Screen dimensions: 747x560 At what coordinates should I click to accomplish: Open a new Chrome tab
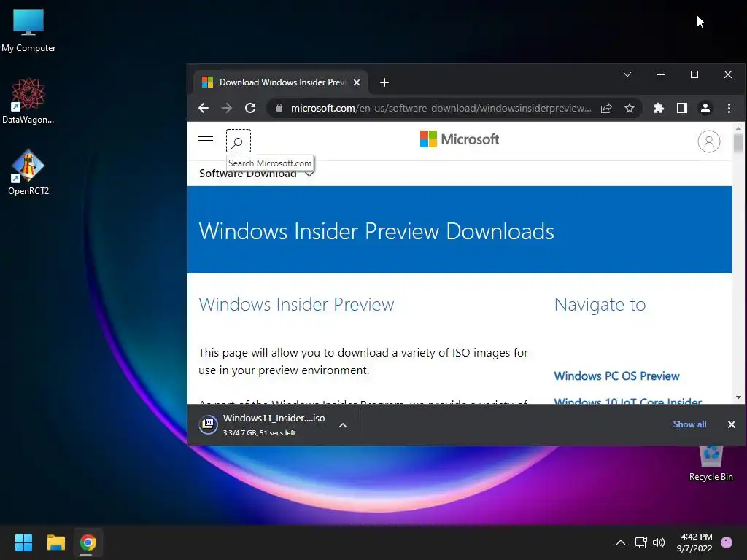tap(384, 82)
